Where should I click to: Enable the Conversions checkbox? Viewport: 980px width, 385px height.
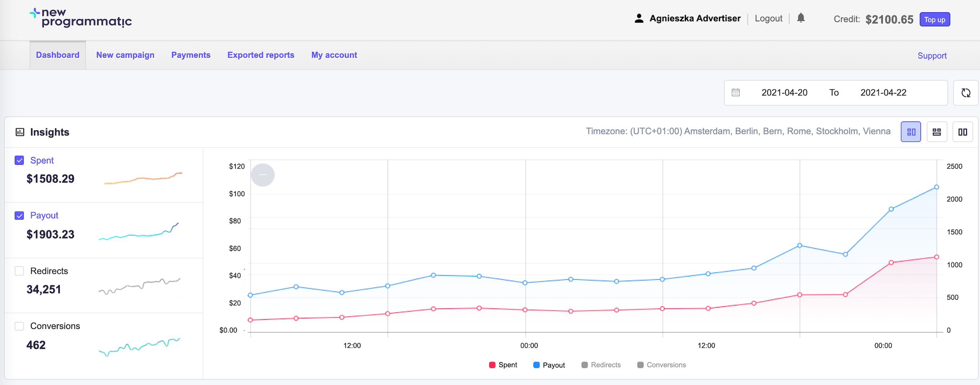19,326
